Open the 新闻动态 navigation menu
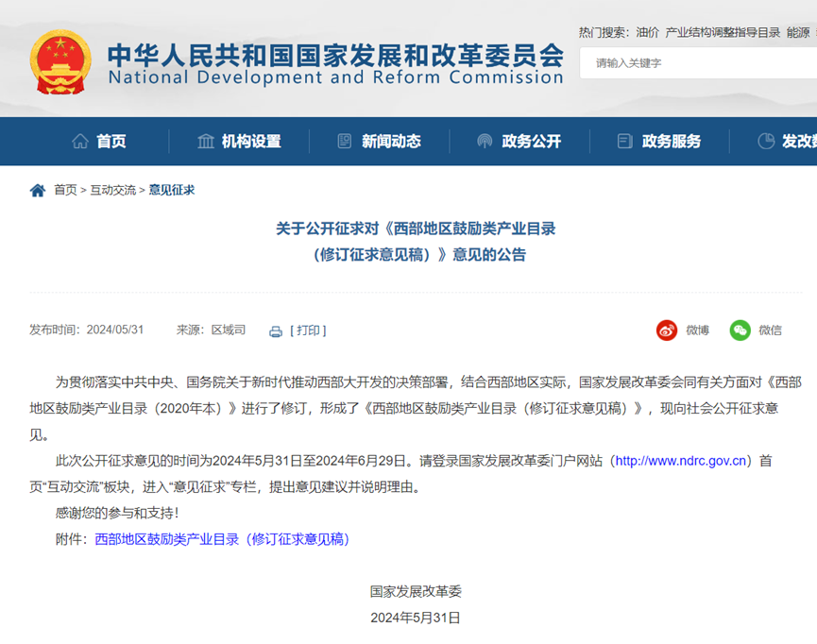Image resolution: width=817 pixels, height=644 pixels. click(x=391, y=142)
